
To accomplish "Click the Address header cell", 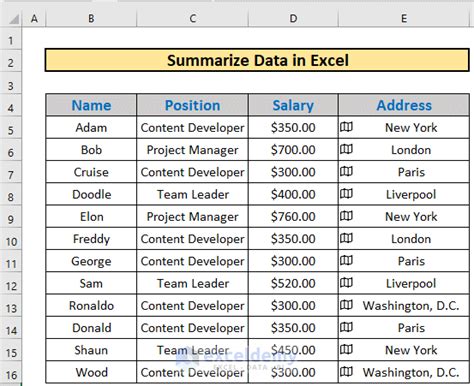I will (404, 105).
